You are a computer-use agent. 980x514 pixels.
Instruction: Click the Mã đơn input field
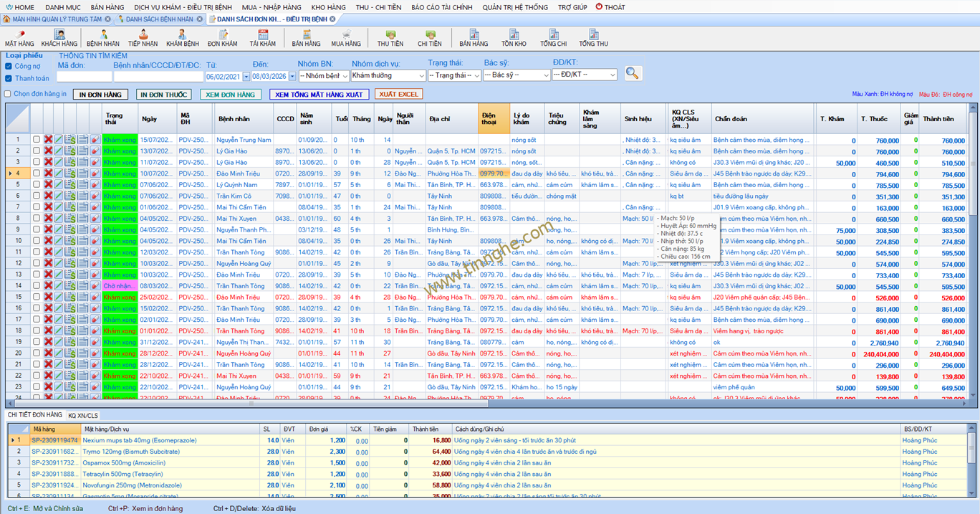coord(84,76)
